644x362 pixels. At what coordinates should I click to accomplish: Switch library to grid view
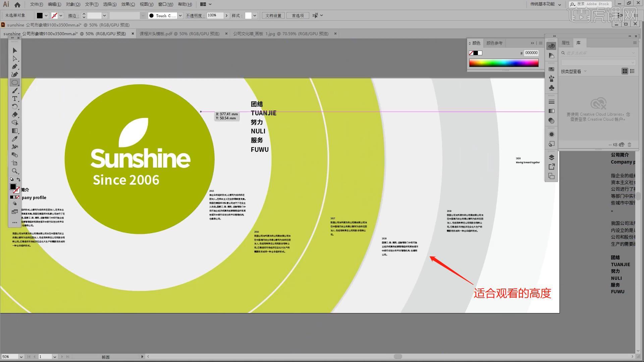click(625, 71)
